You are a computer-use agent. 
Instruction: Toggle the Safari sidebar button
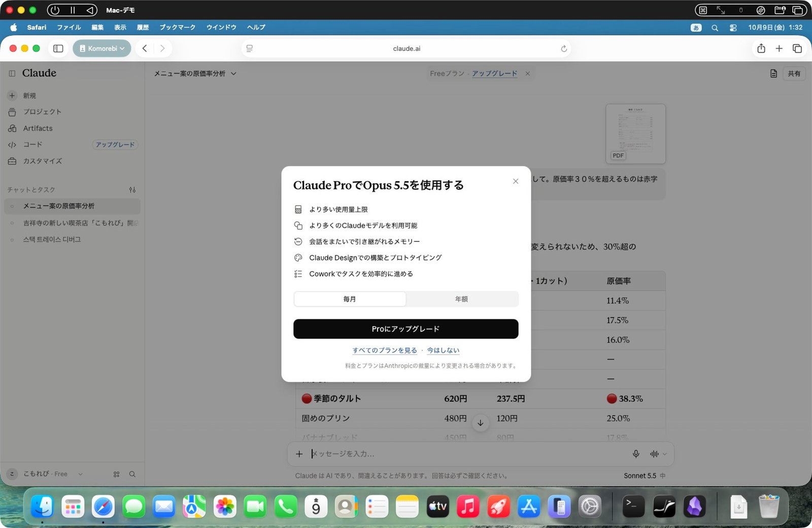(x=58, y=48)
